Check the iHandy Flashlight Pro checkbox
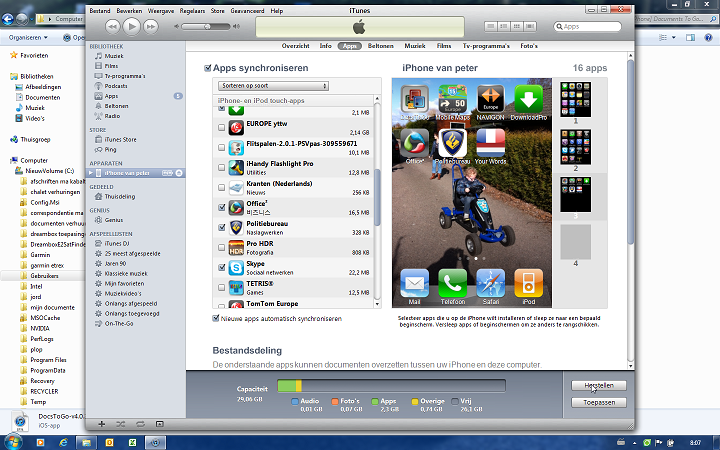Viewport: 720px width, 450px height. pos(221,167)
